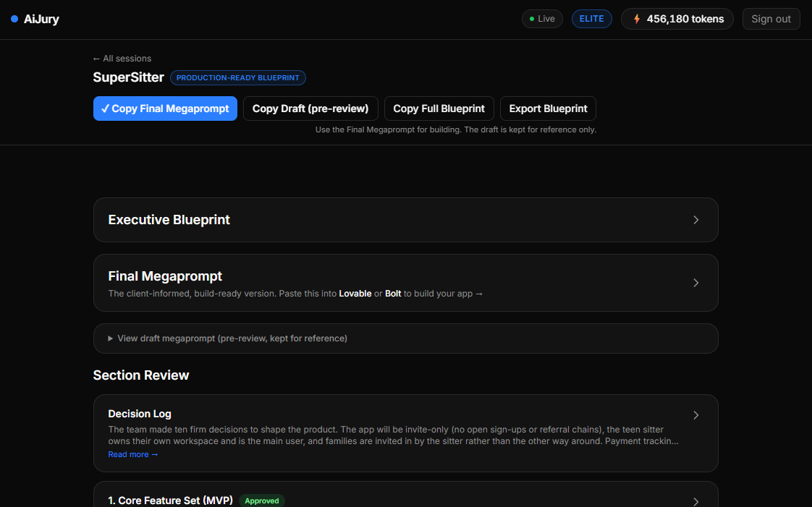Click the Section Review heading

141,375
